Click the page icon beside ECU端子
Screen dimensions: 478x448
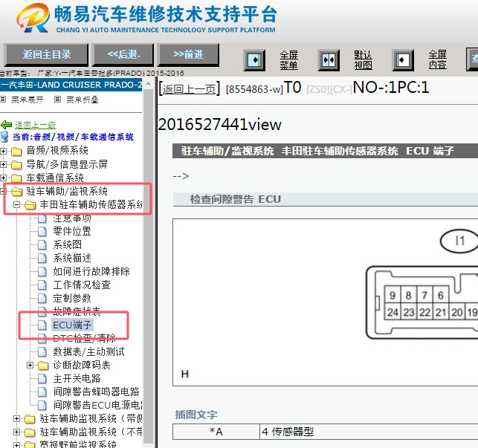42,325
